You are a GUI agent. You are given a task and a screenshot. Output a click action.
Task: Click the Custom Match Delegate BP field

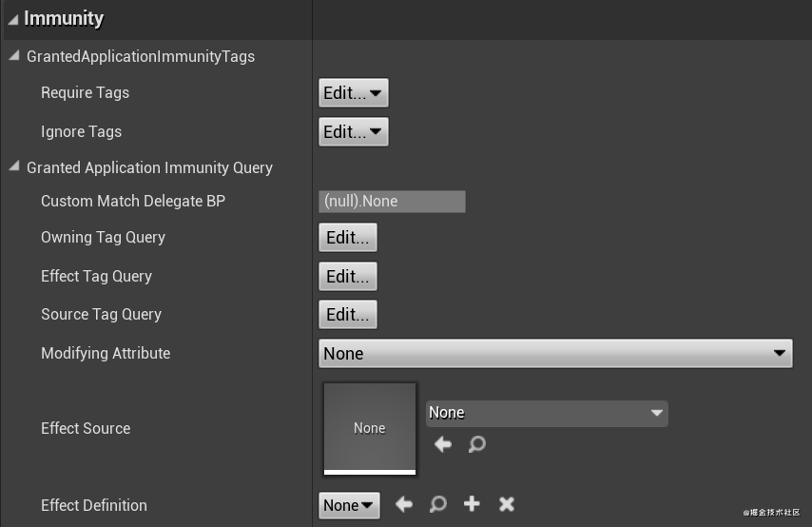click(x=392, y=201)
